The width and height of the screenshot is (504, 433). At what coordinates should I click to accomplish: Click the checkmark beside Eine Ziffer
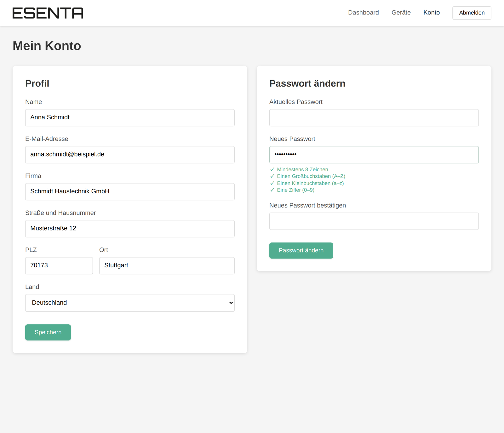click(272, 190)
